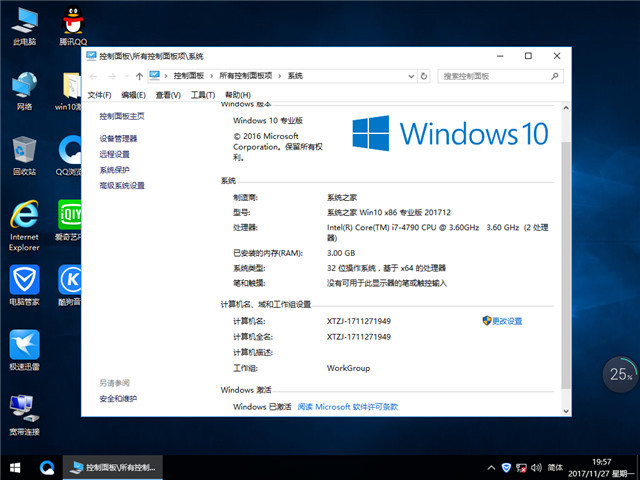The image size is (640, 480).
Task: Open 阅读 Microsoft 软件许可条款 link
Action: 348,407
